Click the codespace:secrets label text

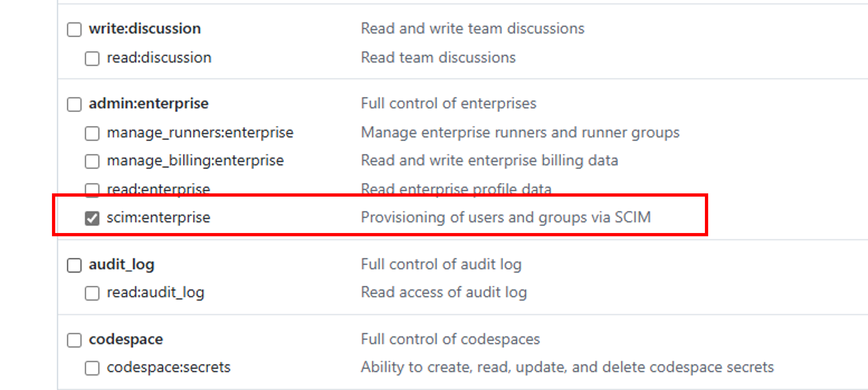pos(169,367)
